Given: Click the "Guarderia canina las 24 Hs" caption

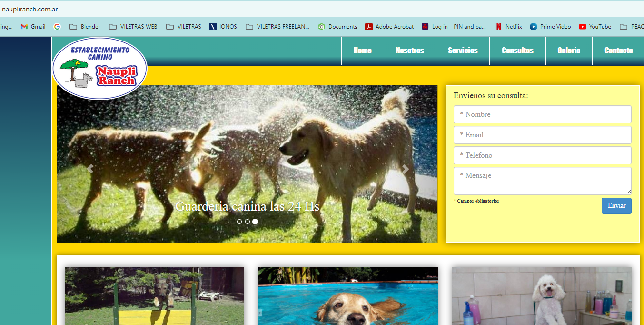Looking at the screenshot, I should 247,206.
